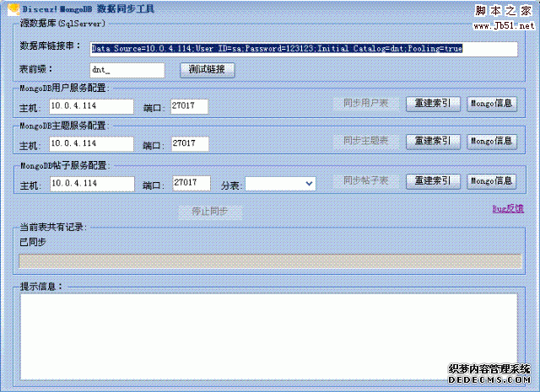The width and height of the screenshot is (540, 392).
Task: Click the MongoDB用户服务配置 group label
Action: click(64, 89)
